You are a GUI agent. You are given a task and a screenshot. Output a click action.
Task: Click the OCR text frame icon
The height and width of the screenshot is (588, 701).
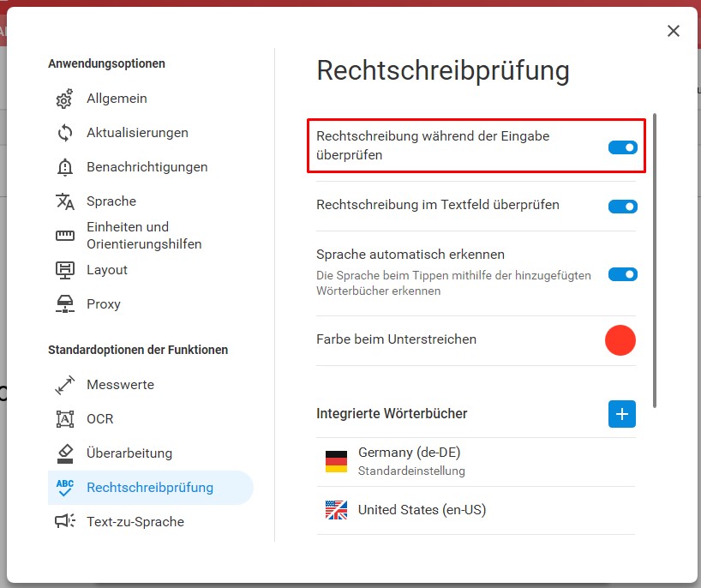65,419
